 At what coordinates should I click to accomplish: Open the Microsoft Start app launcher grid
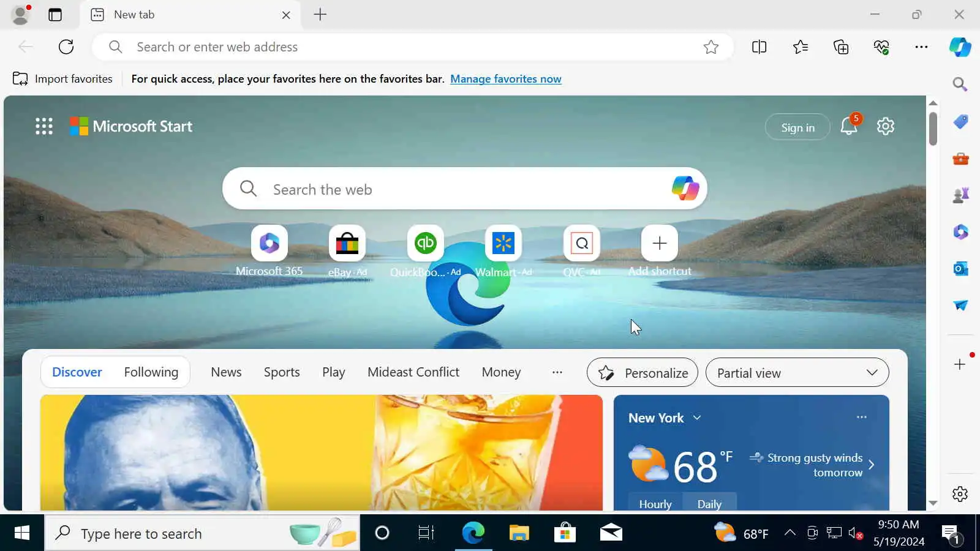coord(43,126)
